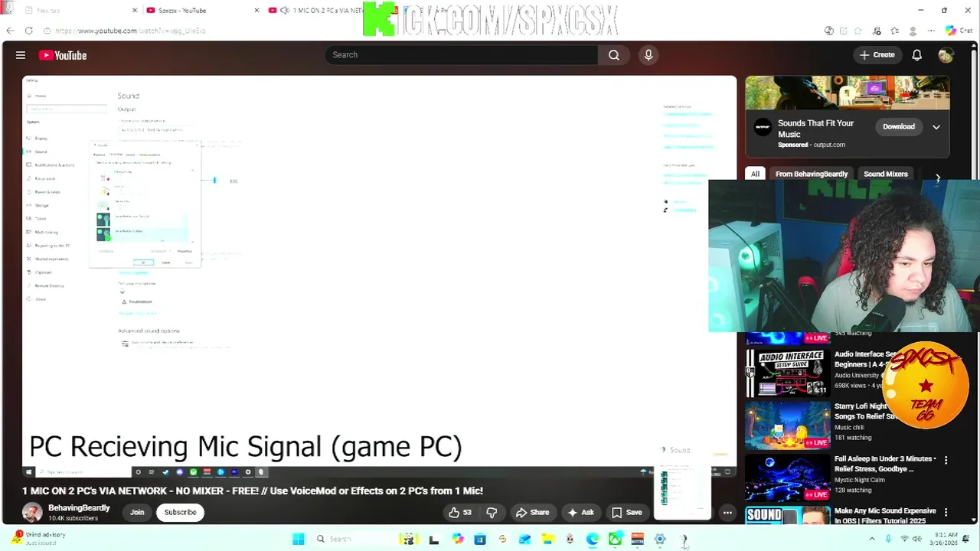Image resolution: width=980 pixels, height=551 pixels.
Task: Share the video
Action: (532, 512)
